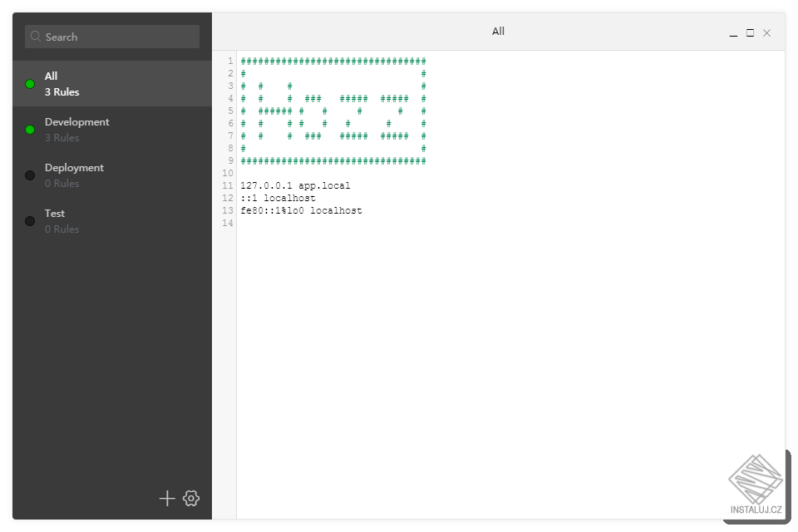
Task: Enable the Deployment group status dot
Action: 30,175
